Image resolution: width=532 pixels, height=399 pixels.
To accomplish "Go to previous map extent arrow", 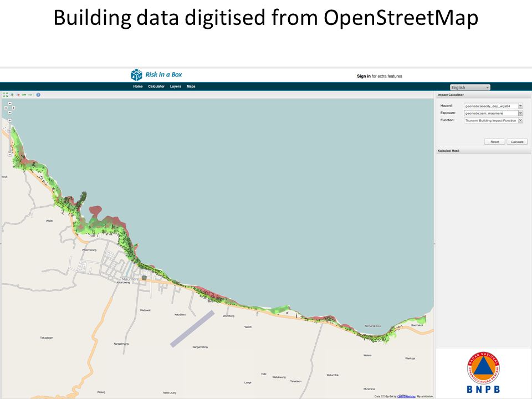I will click(24, 95).
